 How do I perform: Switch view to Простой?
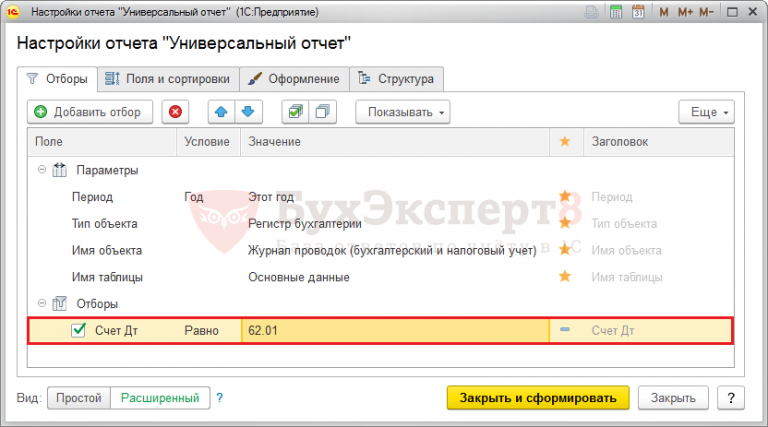tap(79, 398)
